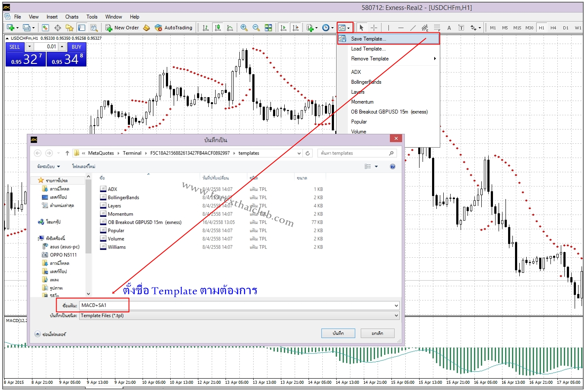Image resolution: width=585 pixels, height=392 pixels.
Task: Click the Zoom Out magnifier icon
Action: coord(256,28)
